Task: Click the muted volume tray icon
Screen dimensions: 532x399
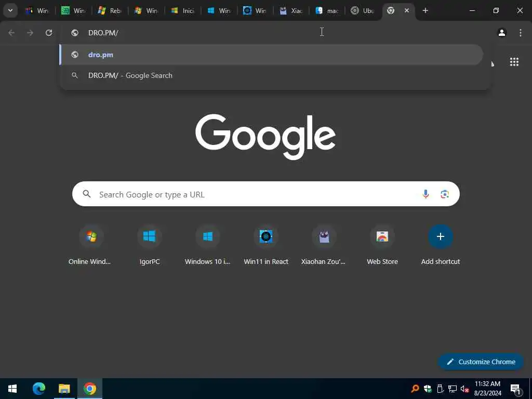Action: tap(464, 389)
